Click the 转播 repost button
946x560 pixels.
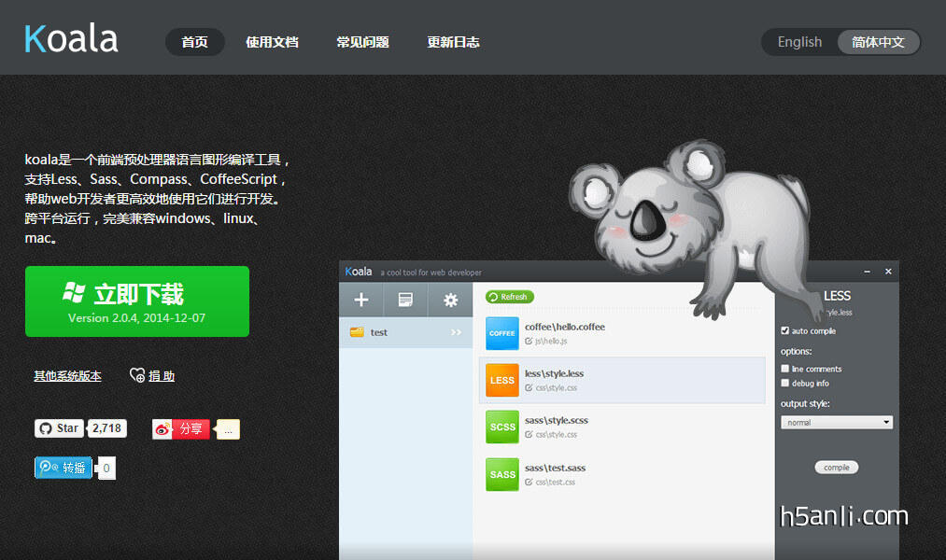tap(64, 468)
